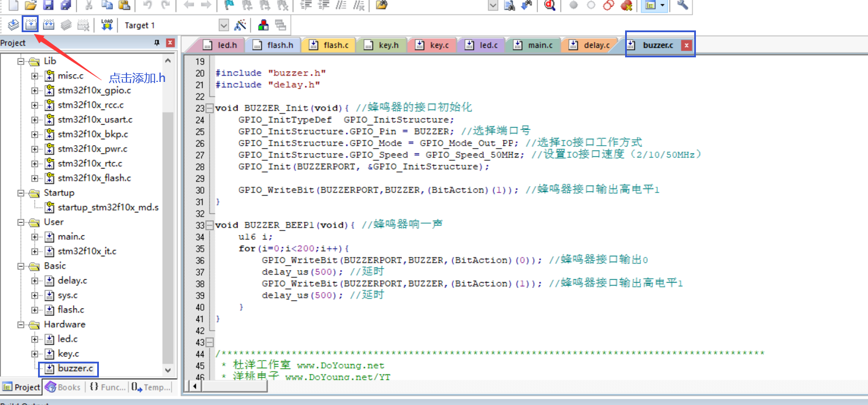868x405 pixels.
Task: Expand the stm32f10x_gpio.c tree node
Action: click(35, 90)
